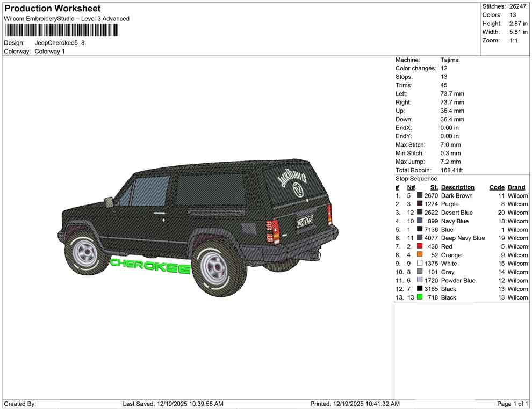Select the Purple swatch in stop sequence
This screenshot has width=532, height=409.
(420, 204)
